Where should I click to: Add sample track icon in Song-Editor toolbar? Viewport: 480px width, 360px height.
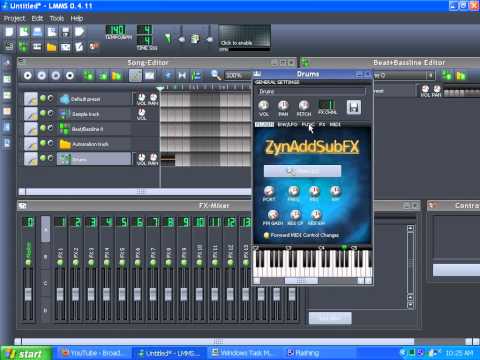(x=103, y=76)
